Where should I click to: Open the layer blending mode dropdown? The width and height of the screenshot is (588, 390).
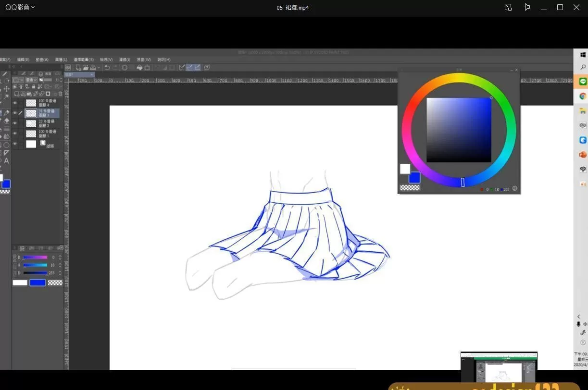click(32, 80)
